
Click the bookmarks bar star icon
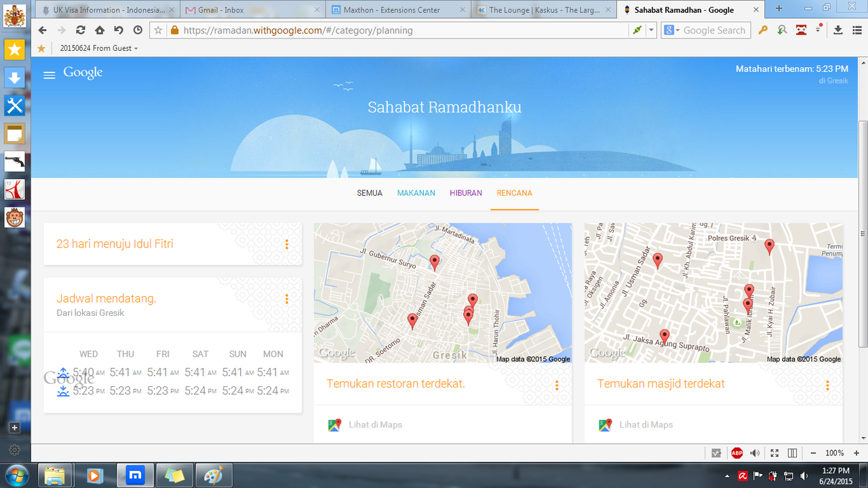point(41,48)
